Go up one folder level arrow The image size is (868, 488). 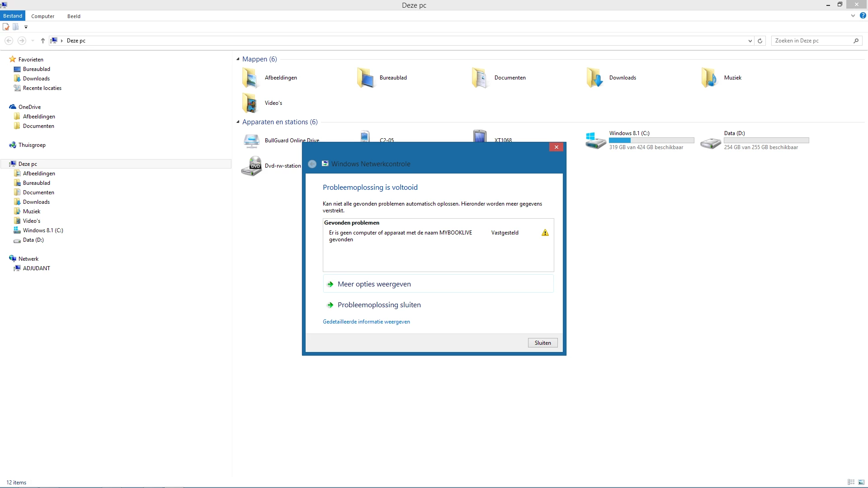(42, 41)
